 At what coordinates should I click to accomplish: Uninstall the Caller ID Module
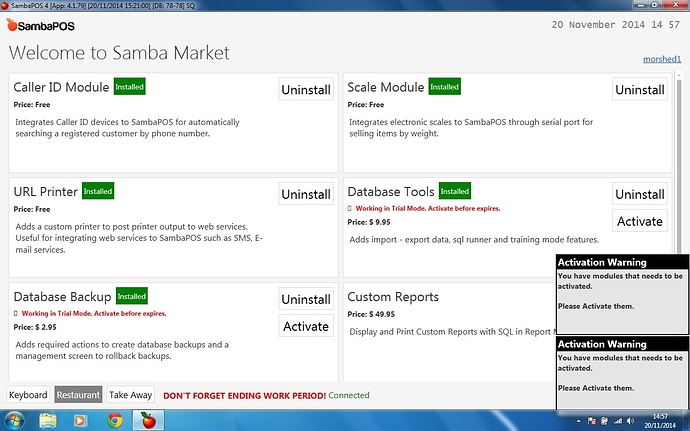coord(306,89)
